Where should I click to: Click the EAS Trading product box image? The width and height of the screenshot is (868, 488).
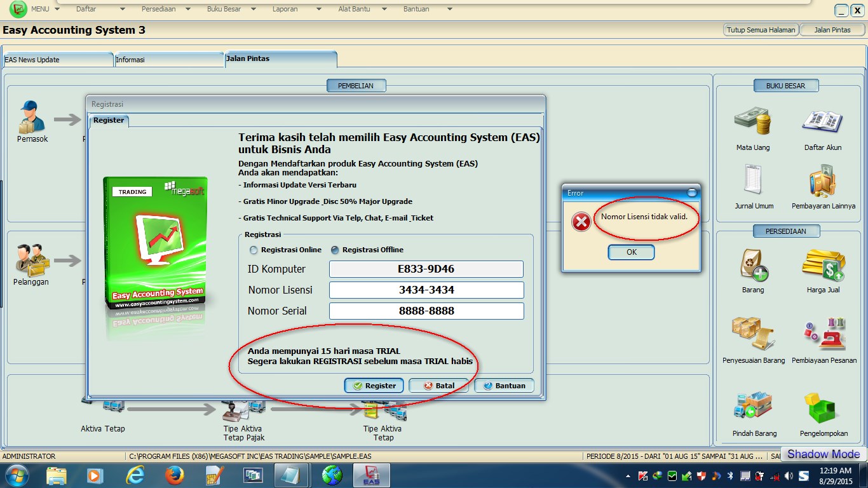(156, 244)
